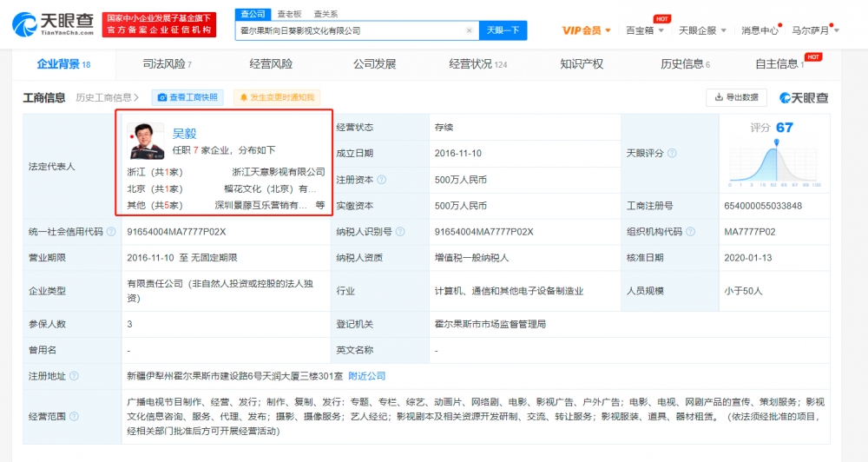This screenshot has height=462, width=868.
Task: Click help icon next to 经营范围
Action: click(x=74, y=416)
